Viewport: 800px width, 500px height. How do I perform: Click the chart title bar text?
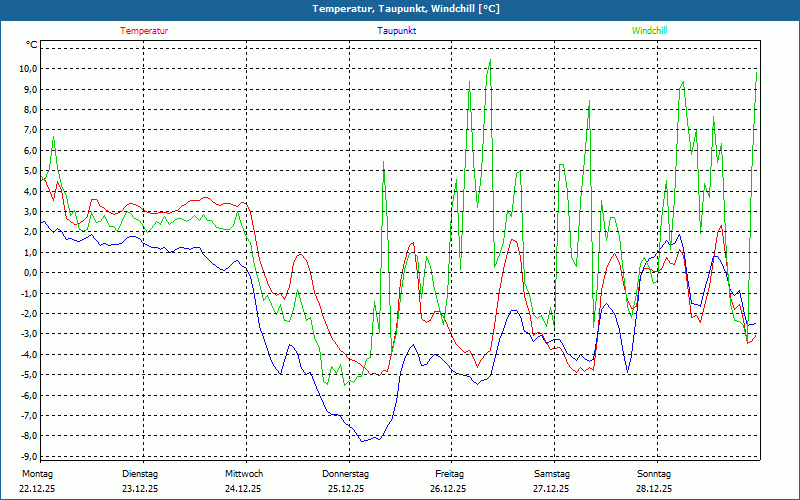406,9
